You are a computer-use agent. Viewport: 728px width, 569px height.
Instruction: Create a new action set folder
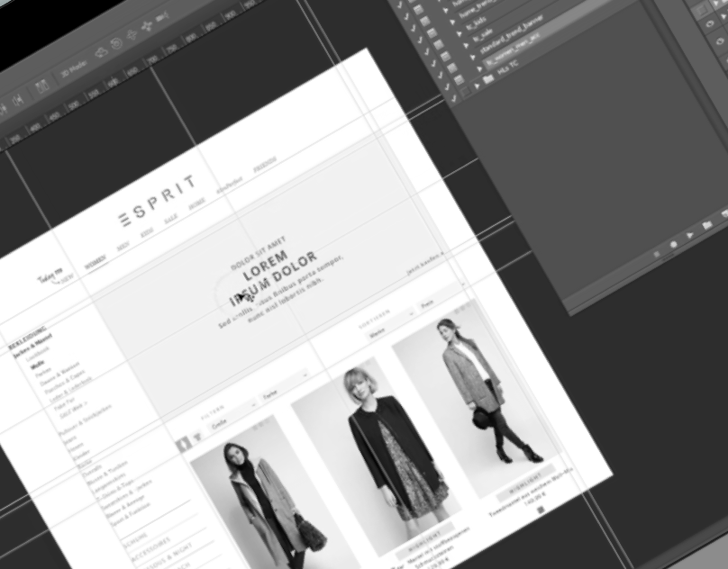pos(706,225)
